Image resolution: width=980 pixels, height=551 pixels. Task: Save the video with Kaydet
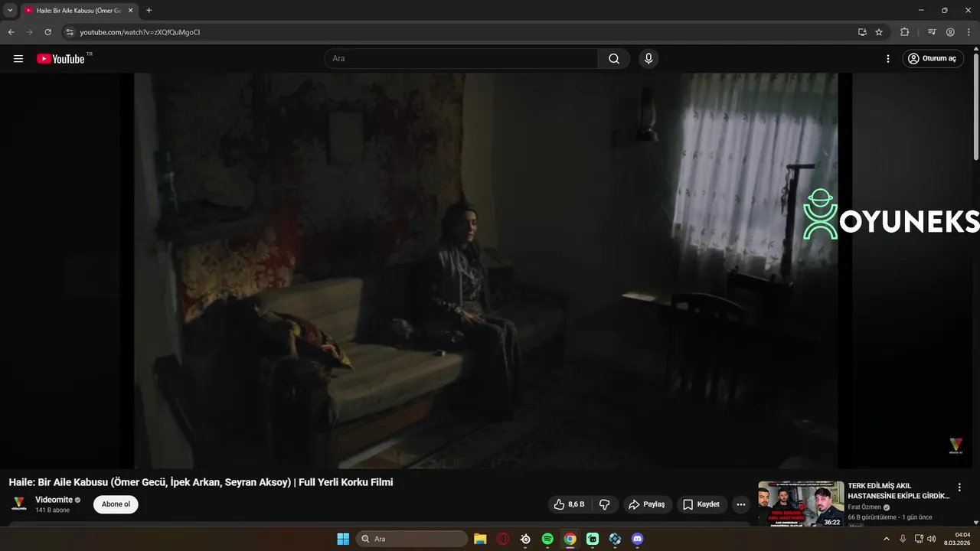701,504
